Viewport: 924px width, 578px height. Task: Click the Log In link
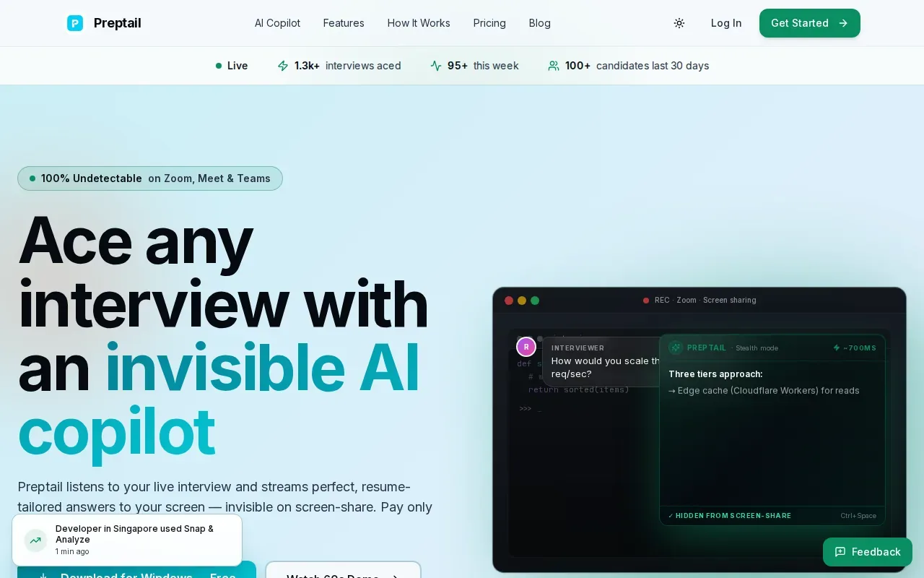[726, 23]
